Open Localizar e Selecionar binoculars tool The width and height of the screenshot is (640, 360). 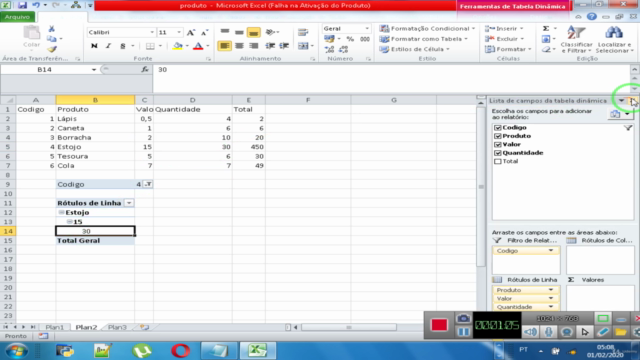click(613, 39)
